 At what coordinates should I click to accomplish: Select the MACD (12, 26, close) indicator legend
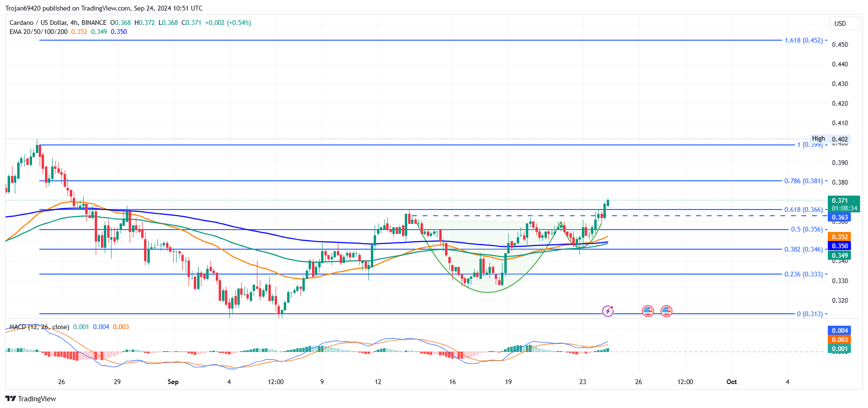pyautogui.click(x=40, y=327)
